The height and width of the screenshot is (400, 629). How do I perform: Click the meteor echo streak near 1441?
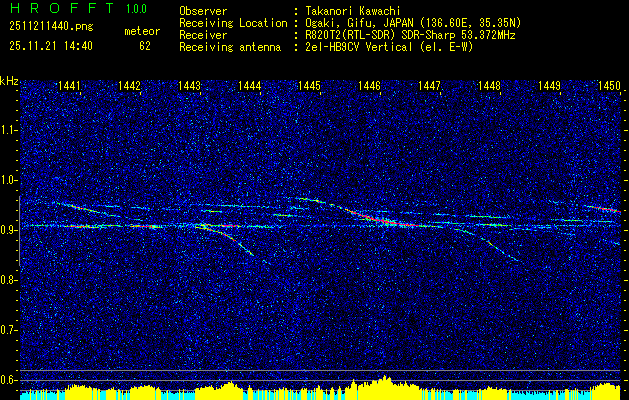(80, 208)
